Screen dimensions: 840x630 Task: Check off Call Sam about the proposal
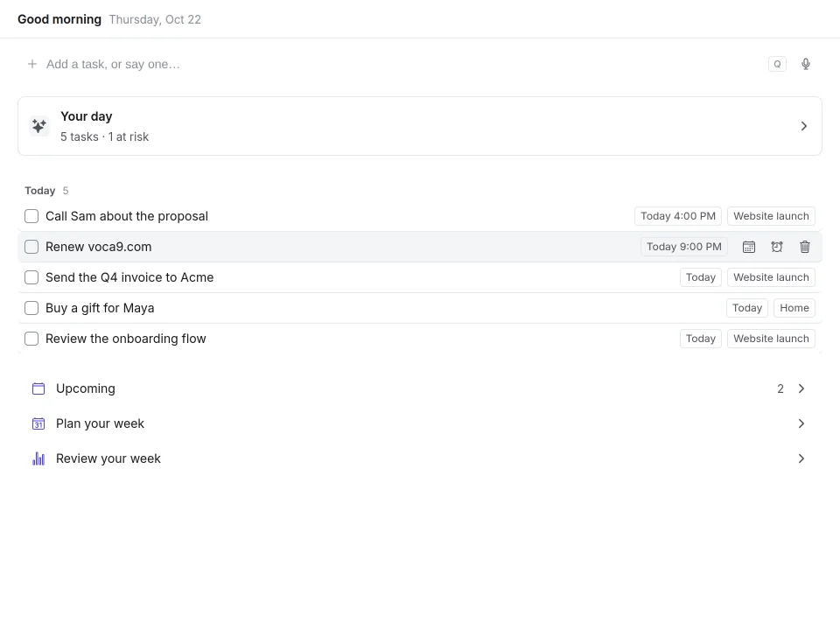tap(31, 216)
